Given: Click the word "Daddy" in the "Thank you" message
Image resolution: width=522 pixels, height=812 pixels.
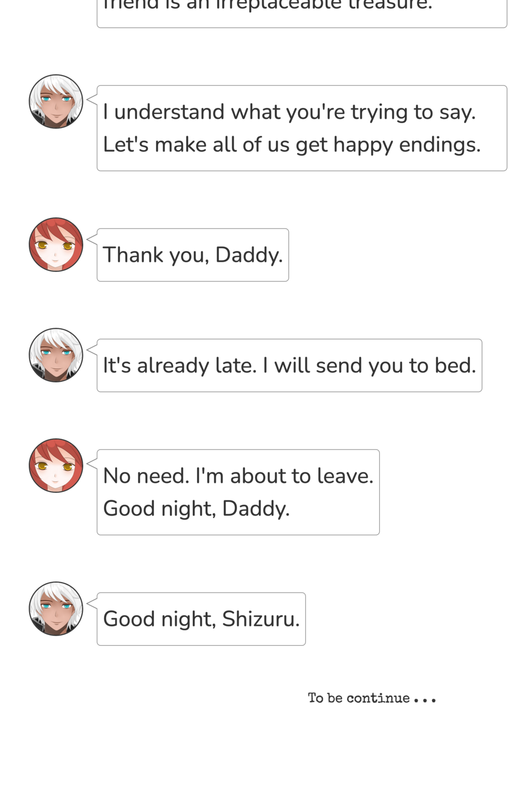Looking at the screenshot, I should pyautogui.click(x=249, y=255).
